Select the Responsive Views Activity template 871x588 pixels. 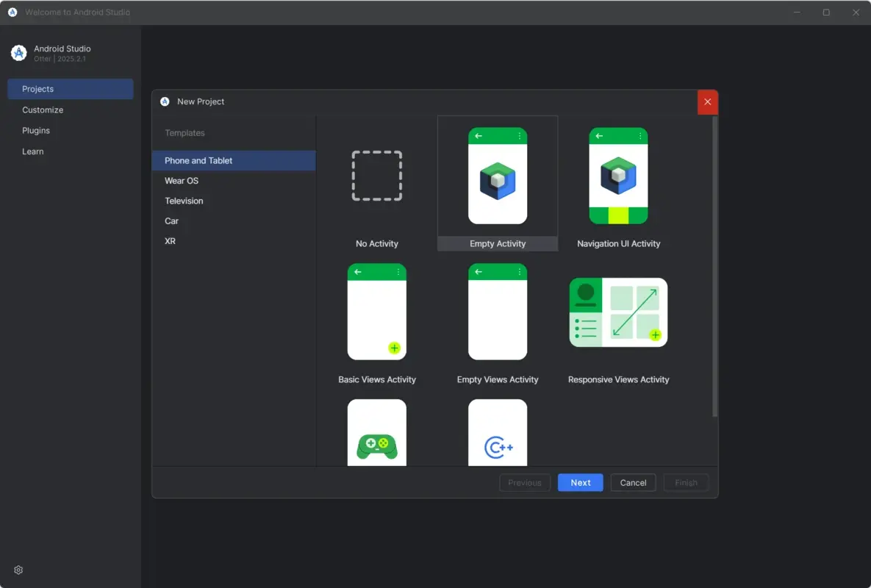pyautogui.click(x=618, y=312)
